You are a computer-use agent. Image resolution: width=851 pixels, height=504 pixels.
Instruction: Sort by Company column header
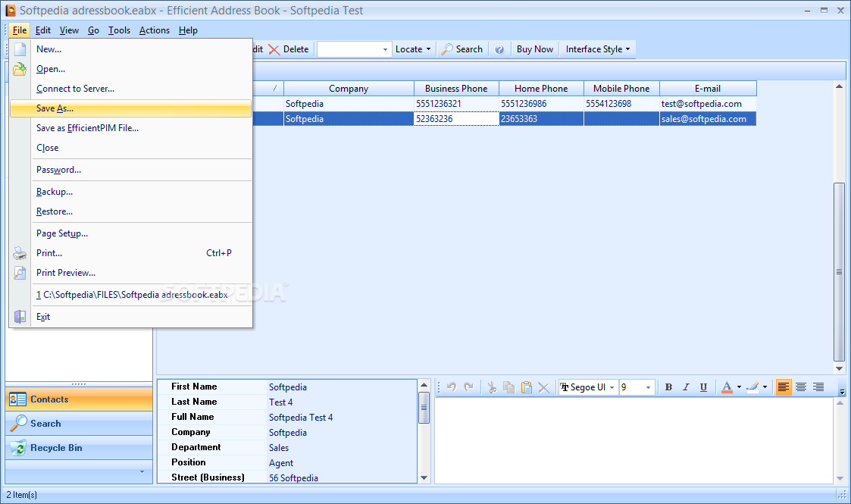tap(349, 89)
